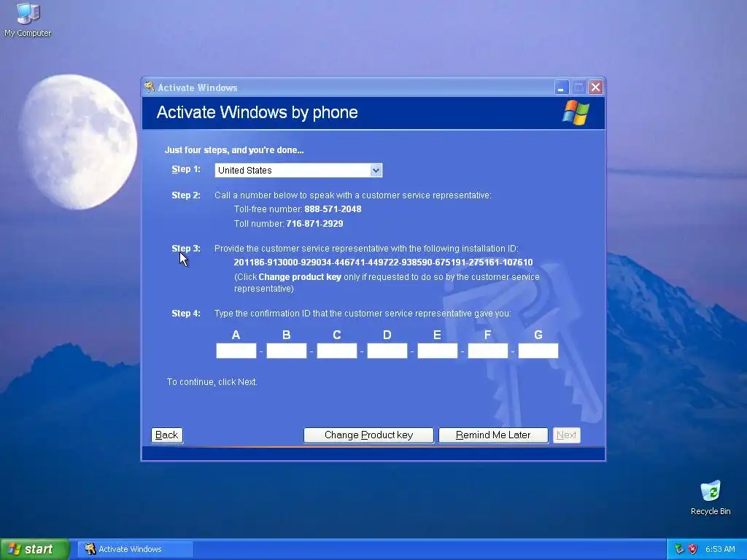This screenshot has width=747, height=560.
Task: Focus confirmation ID field E
Action: tap(438, 351)
